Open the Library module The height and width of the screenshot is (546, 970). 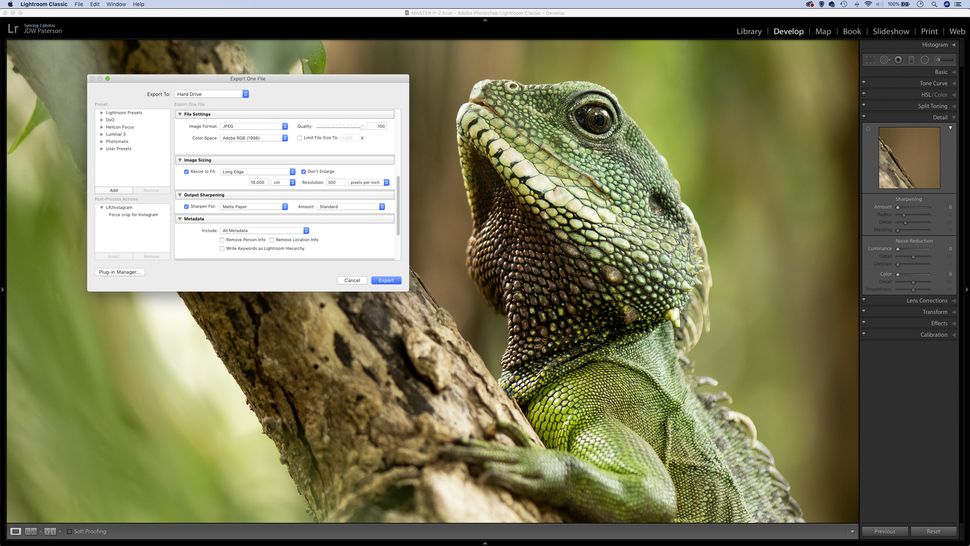tap(749, 31)
